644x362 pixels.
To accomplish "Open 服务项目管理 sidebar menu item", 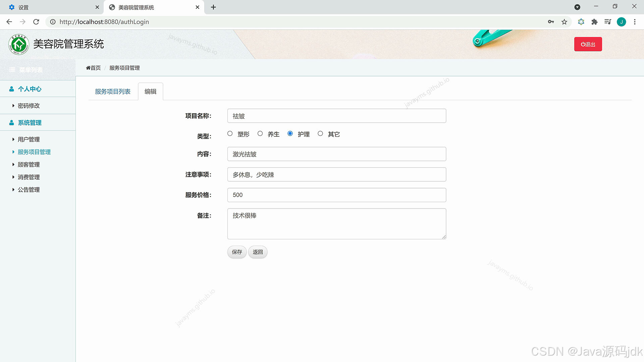I will pyautogui.click(x=34, y=152).
